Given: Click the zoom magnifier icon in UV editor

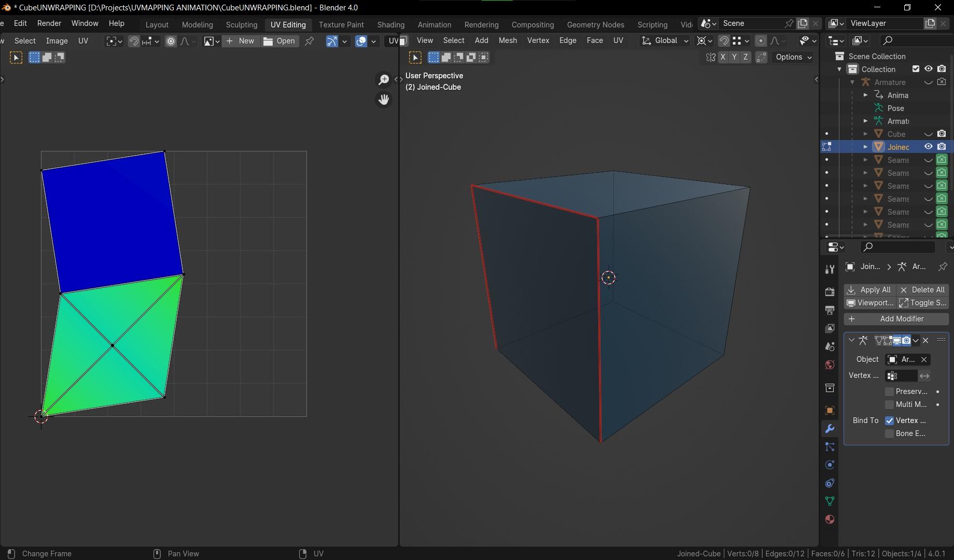Looking at the screenshot, I should pyautogui.click(x=384, y=80).
